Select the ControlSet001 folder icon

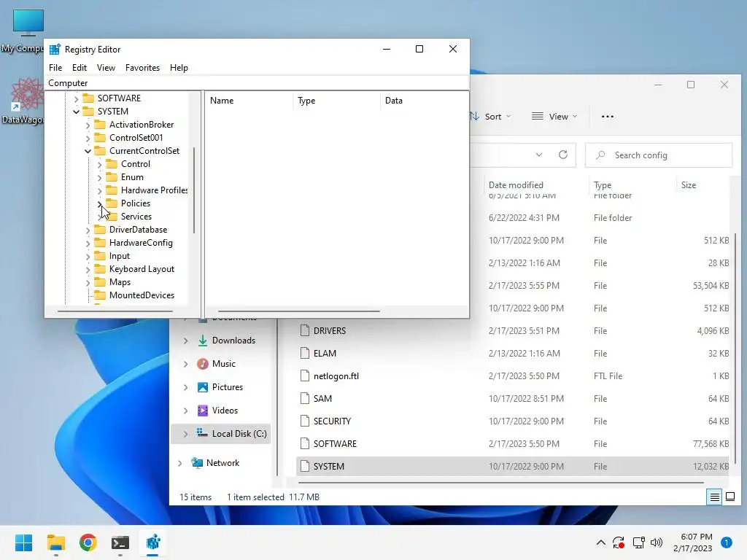coord(100,138)
